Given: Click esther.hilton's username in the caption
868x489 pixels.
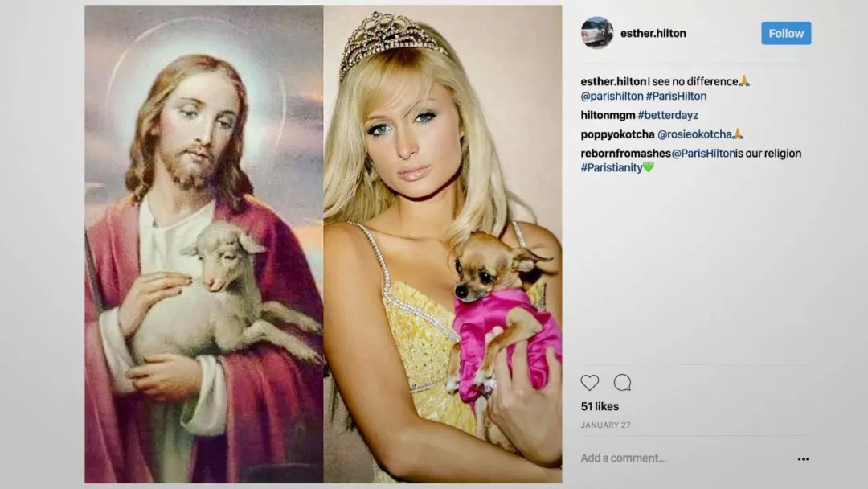Looking at the screenshot, I should (x=613, y=81).
